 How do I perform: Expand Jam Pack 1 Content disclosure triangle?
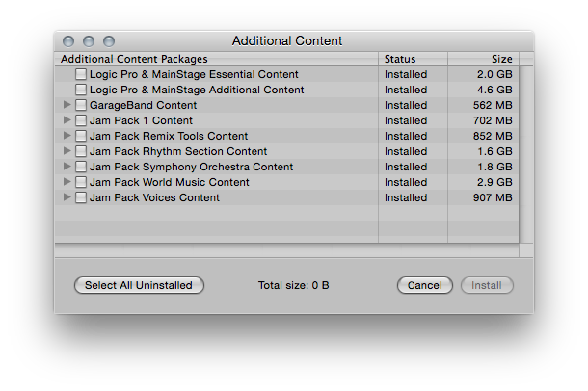tap(67, 120)
